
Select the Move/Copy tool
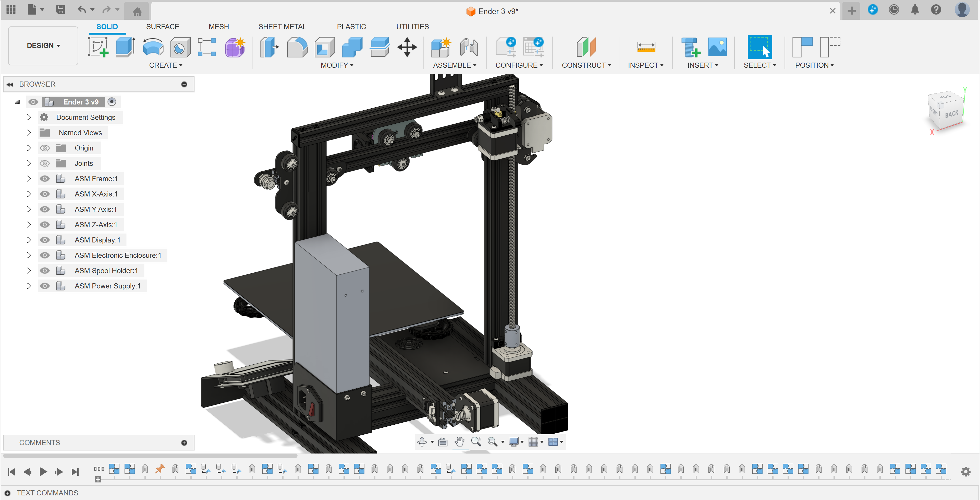pyautogui.click(x=407, y=47)
